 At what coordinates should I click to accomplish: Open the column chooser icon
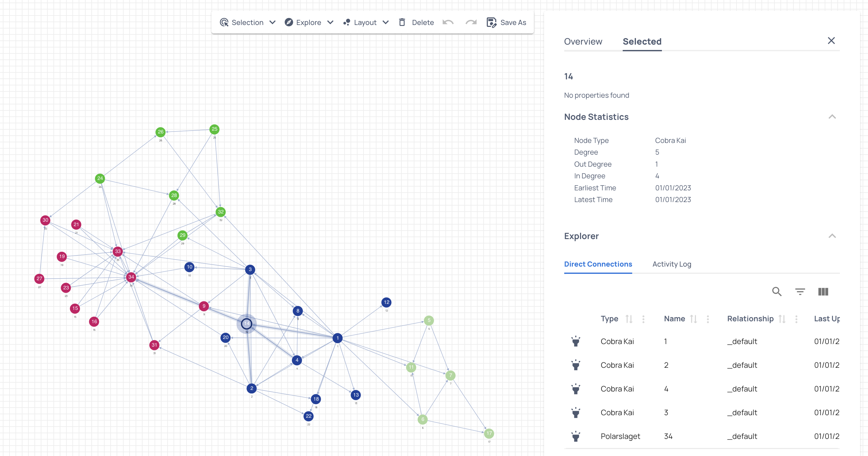(823, 292)
